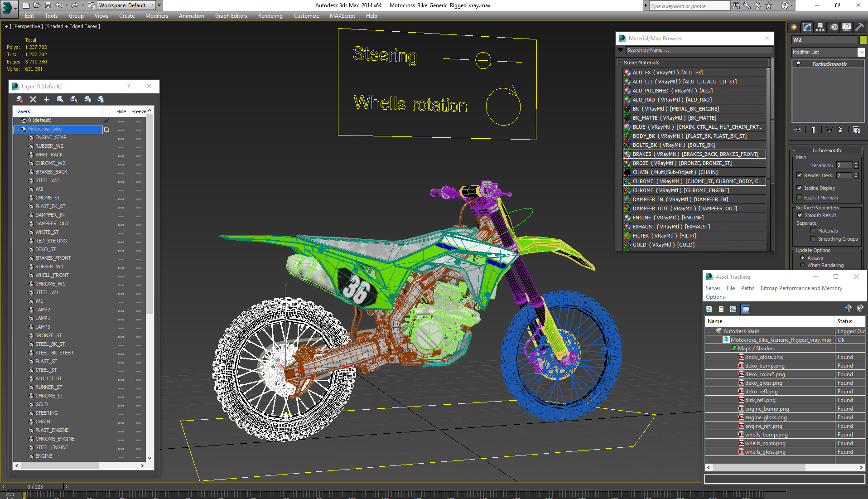Click Configure Modifier Sets icon
The height and width of the screenshot is (499, 868).
[856, 130]
